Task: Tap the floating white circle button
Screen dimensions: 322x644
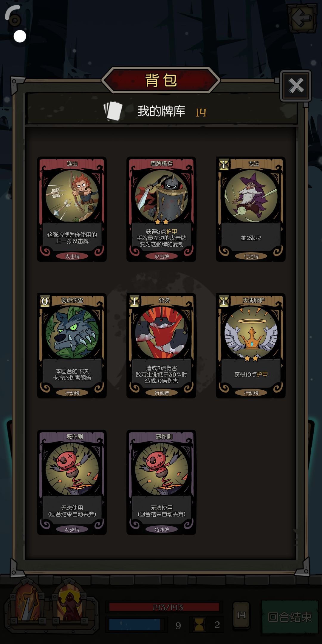Action: 20,36
